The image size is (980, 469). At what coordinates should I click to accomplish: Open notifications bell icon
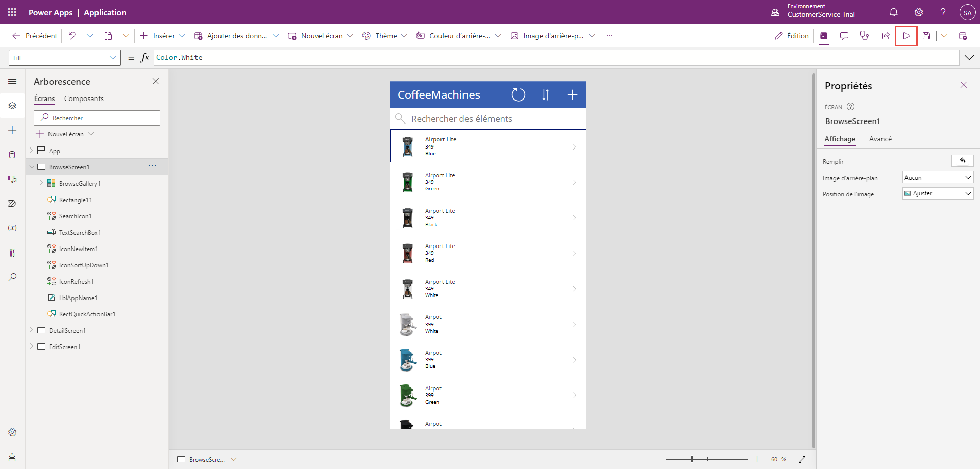click(894, 12)
